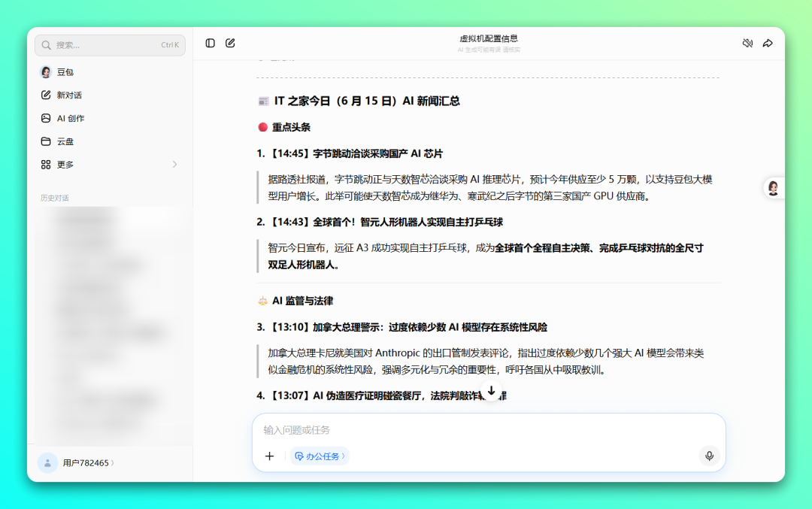Click the floating 豆包 avatar on right edge
This screenshot has width=812, height=509.
[x=773, y=188]
